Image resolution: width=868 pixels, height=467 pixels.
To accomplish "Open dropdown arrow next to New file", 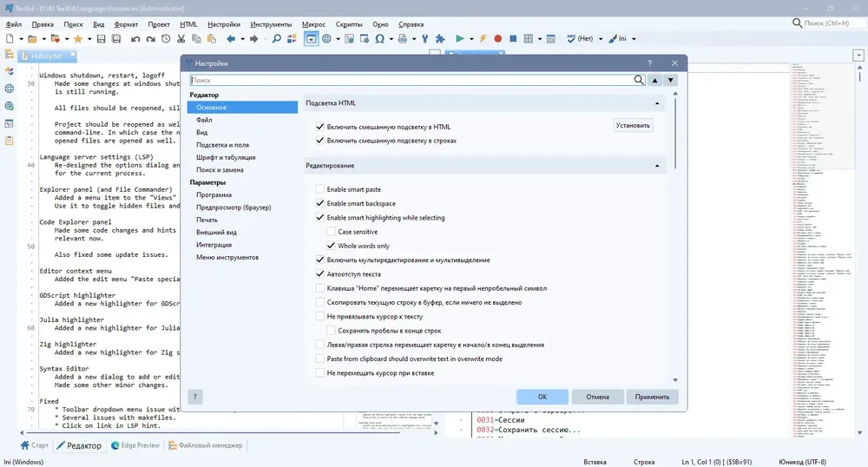I will (21, 39).
